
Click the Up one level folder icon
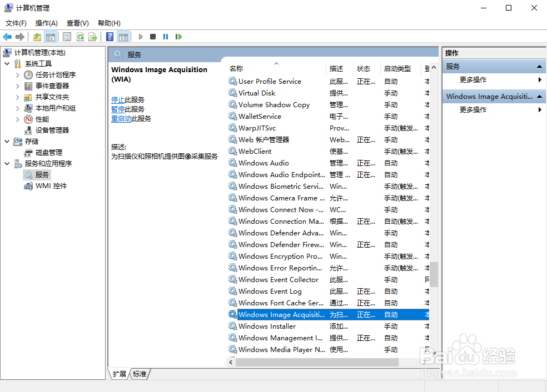tap(37, 37)
